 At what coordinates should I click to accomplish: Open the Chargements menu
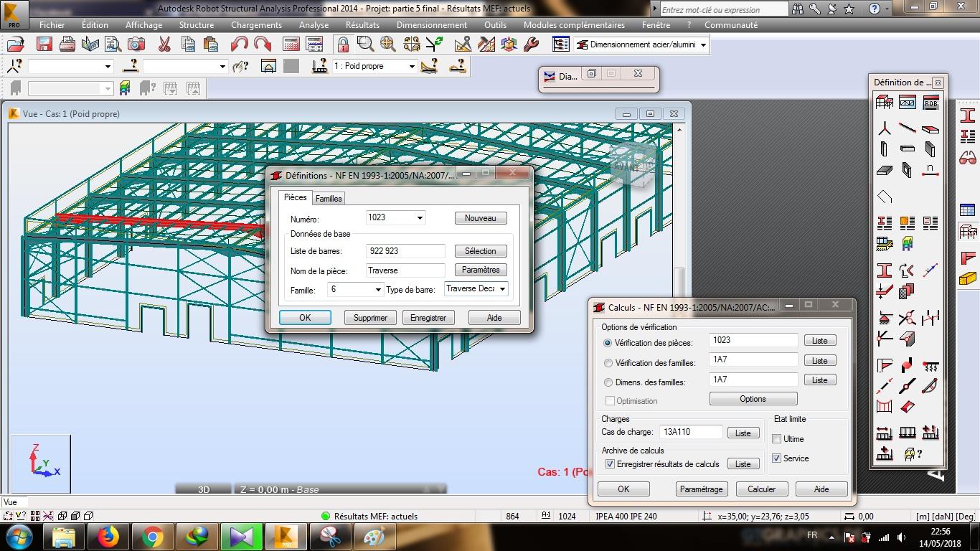[x=257, y=24]
